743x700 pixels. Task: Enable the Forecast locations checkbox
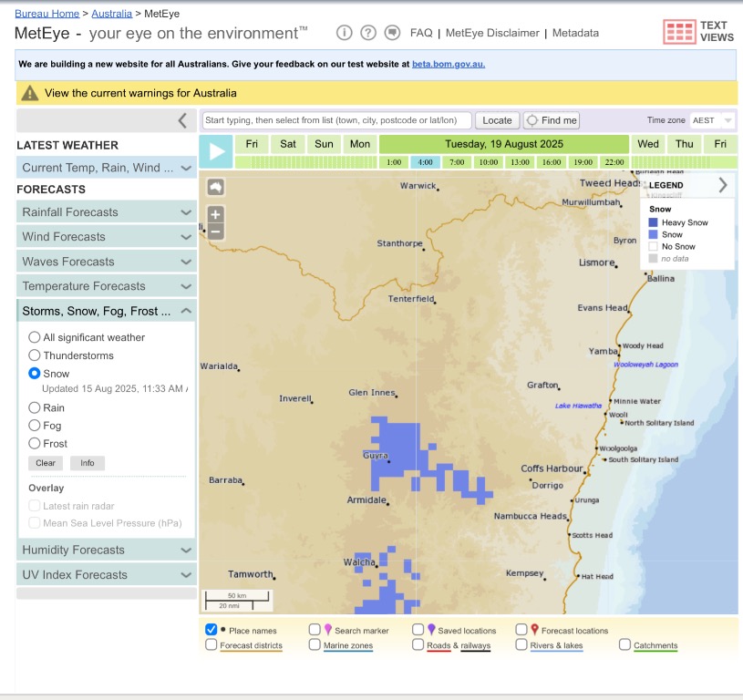[521, 630]
